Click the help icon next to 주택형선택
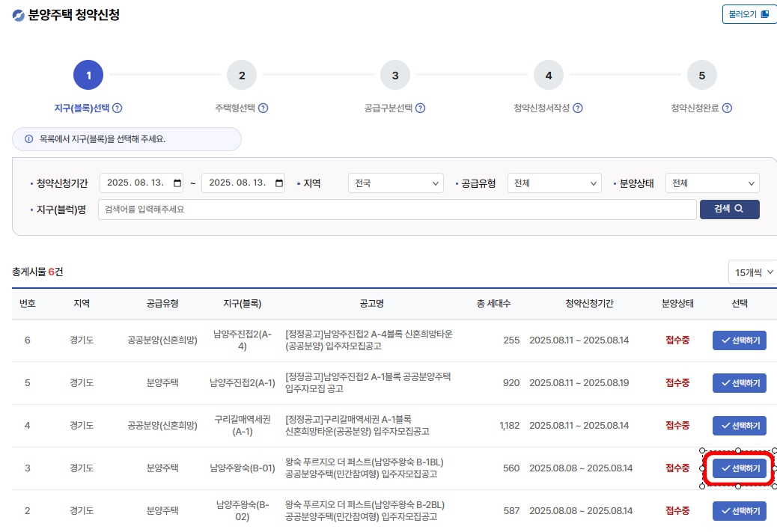The height and width of the screenshot is (532, 777). pos(263,108)
